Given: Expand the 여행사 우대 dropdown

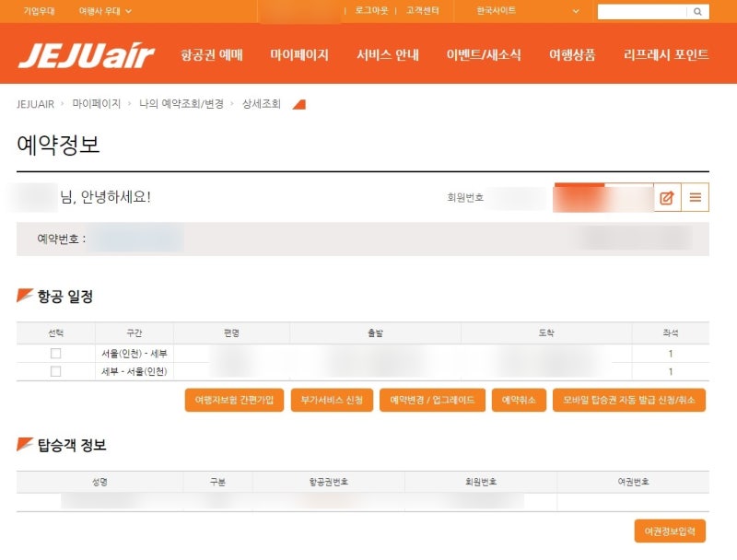Looking at the screenshot, I should (x=105, y=11).
